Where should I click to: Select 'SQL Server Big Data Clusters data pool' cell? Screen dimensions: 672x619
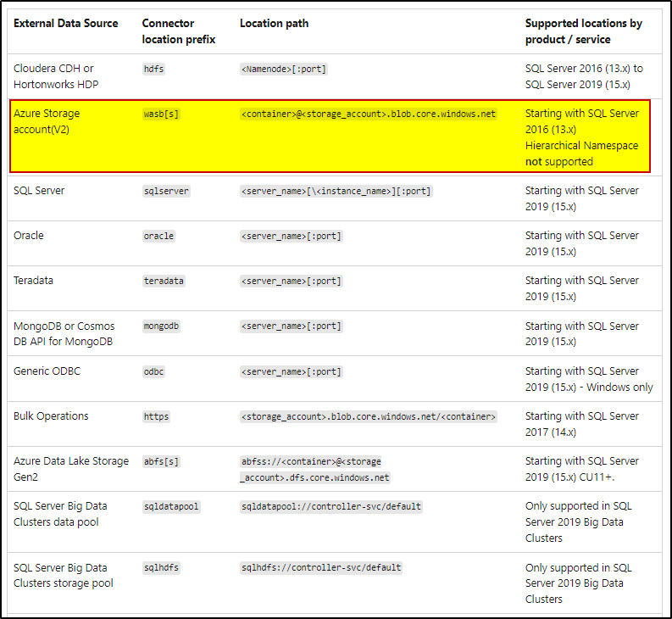coord(60,514)
